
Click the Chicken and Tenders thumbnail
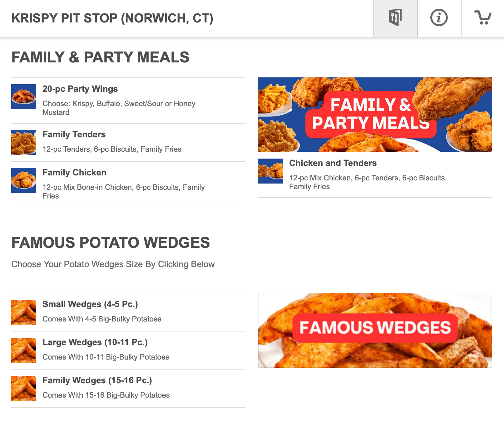(x=270, y=171)
